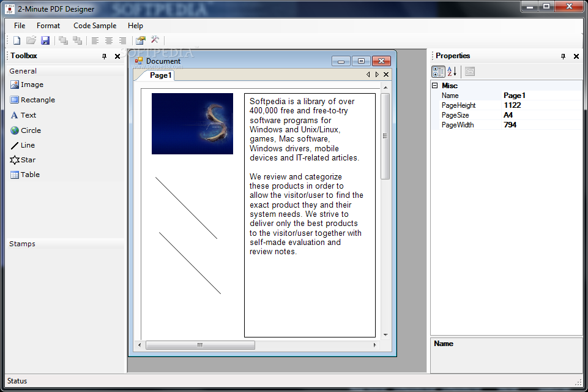The width and height of the screenshot is (588, 392).
Task: Select the Star tool in Toolbox
Action: click(x=23, y=160)
